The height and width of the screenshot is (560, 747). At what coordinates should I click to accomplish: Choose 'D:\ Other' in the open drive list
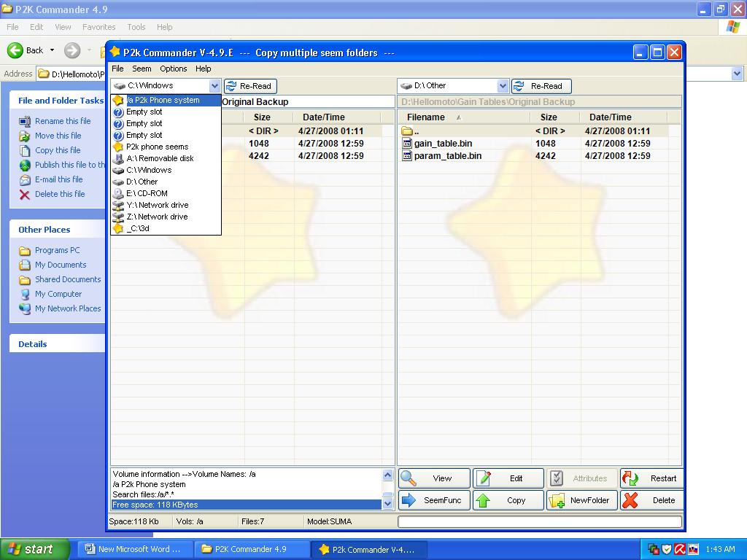tap(166, 182)
